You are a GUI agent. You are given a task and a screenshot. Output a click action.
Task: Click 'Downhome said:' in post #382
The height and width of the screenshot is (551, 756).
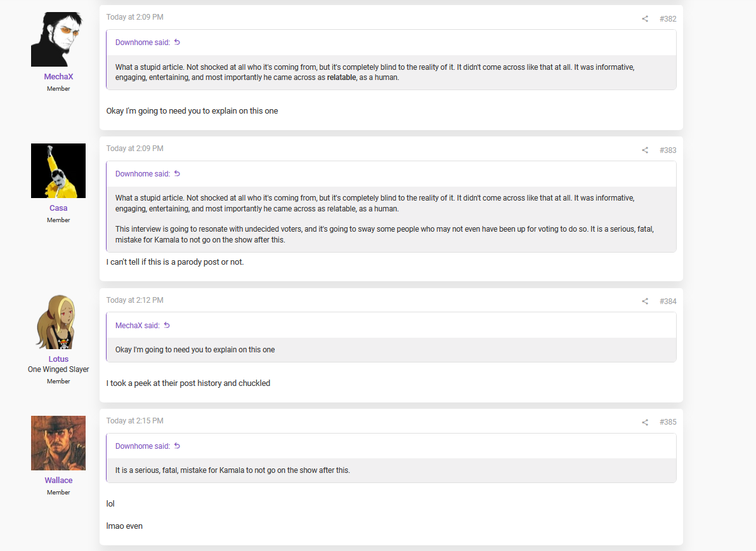(x=143, y=43)
